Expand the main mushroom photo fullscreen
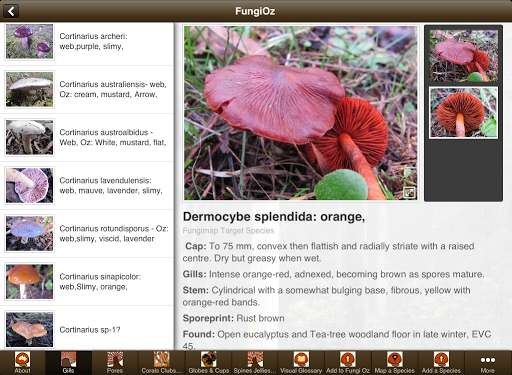 [x=409, y=193]
